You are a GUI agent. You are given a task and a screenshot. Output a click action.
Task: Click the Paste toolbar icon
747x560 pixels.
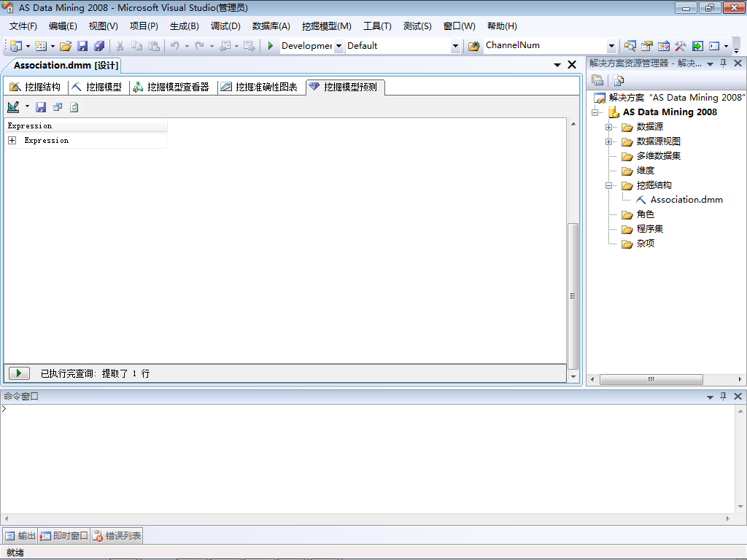tap(154, 46)
